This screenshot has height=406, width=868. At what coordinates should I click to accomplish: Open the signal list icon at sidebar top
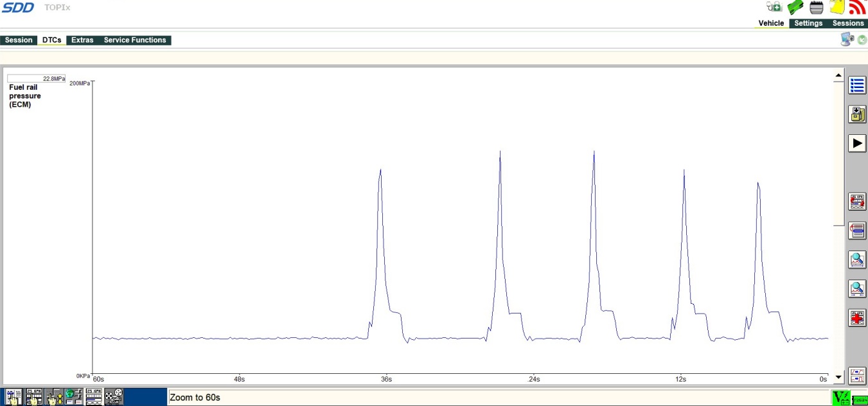click(x=857, y=85)
